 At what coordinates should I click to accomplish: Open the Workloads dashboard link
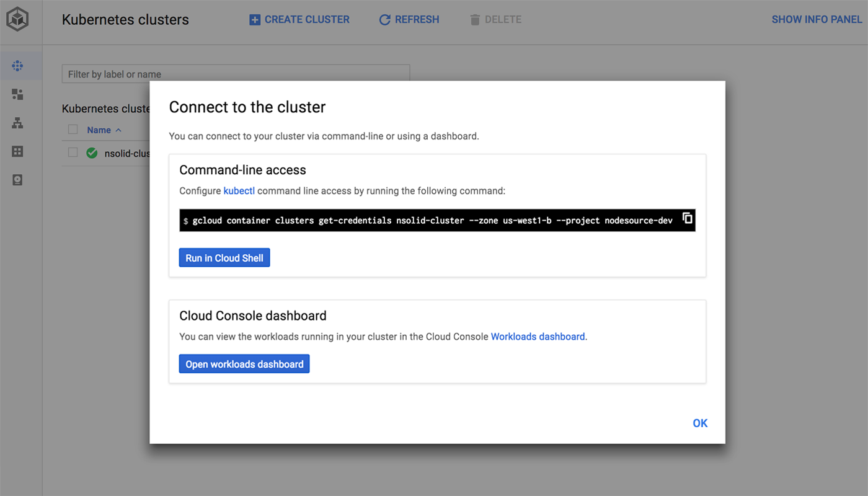tap(538, 337)
